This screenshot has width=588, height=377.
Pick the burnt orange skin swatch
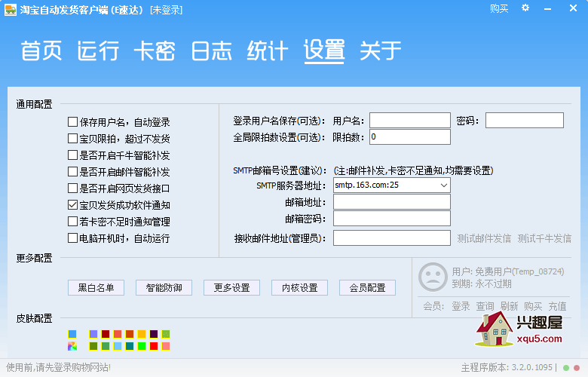[x=130, y=334]
